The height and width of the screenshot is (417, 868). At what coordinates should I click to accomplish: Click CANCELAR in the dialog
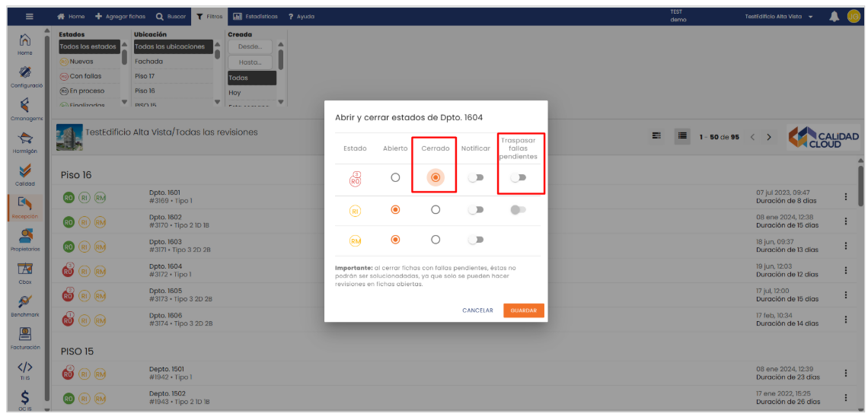[477, 310]
